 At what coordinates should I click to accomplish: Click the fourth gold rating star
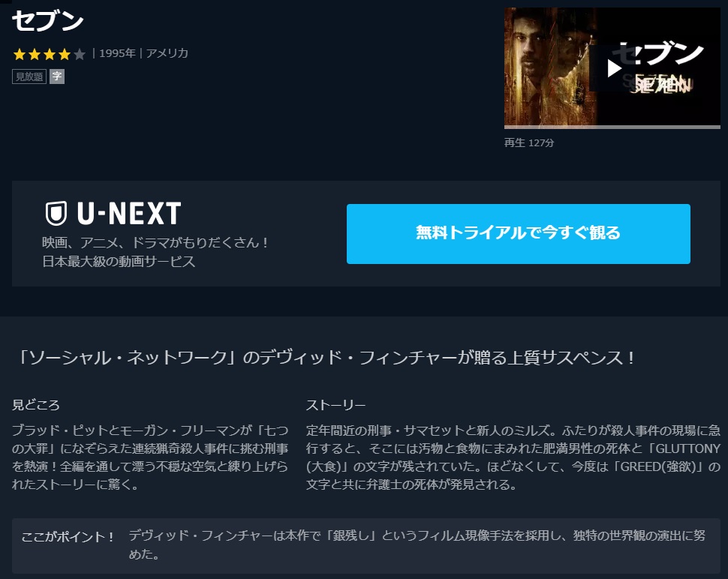click(65, 54)
